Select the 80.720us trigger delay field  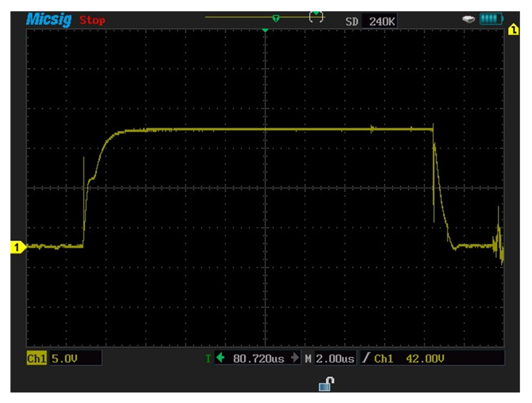click(258, 359)
